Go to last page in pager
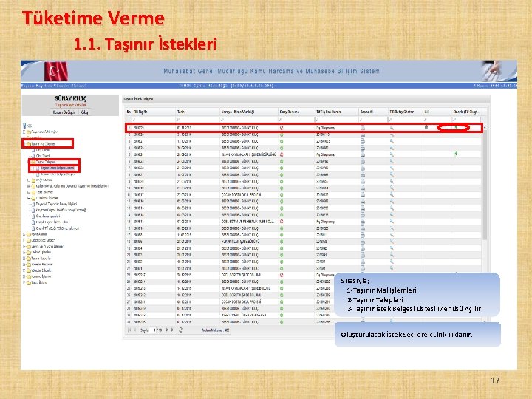The image size is (532, 399). tap(173, 330)
